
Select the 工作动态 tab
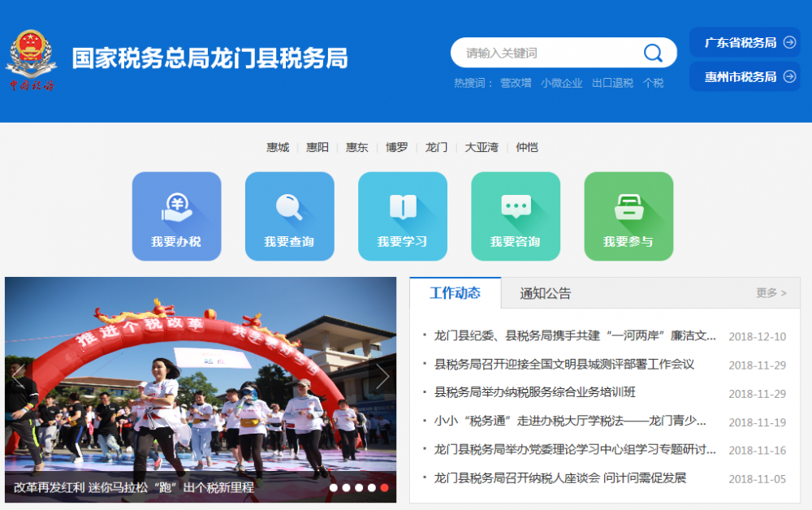coord(455,292)
